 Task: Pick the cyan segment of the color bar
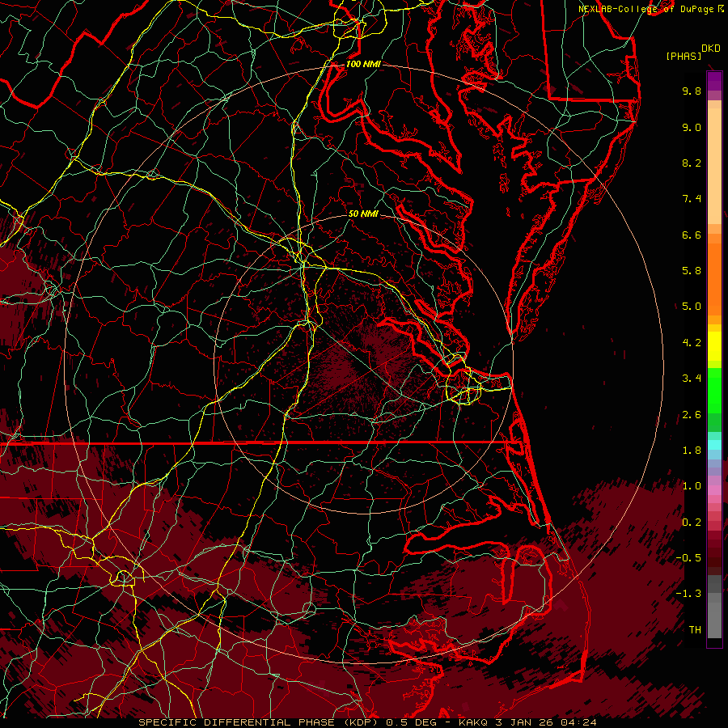click(714, 445)
